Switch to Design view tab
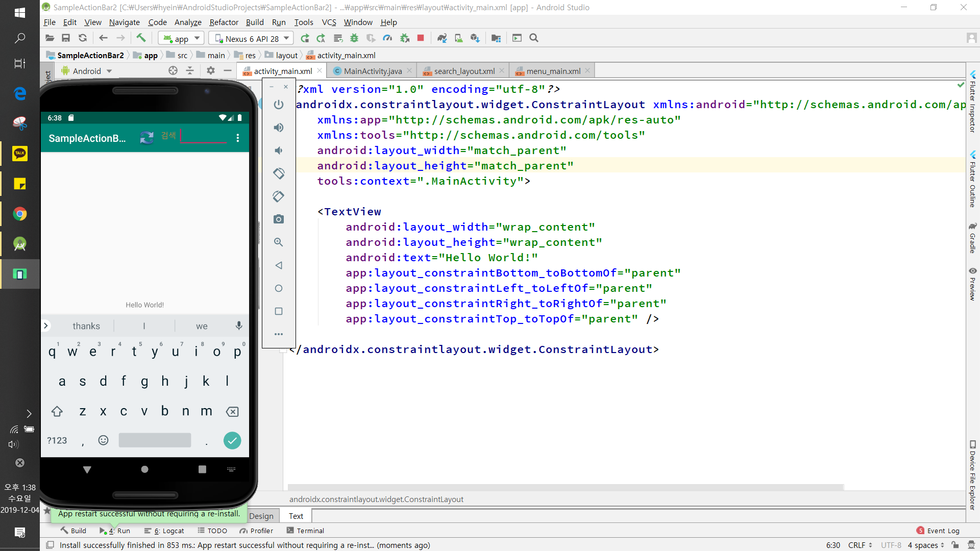This screenshot has width=980, height=551. [261, 516]
